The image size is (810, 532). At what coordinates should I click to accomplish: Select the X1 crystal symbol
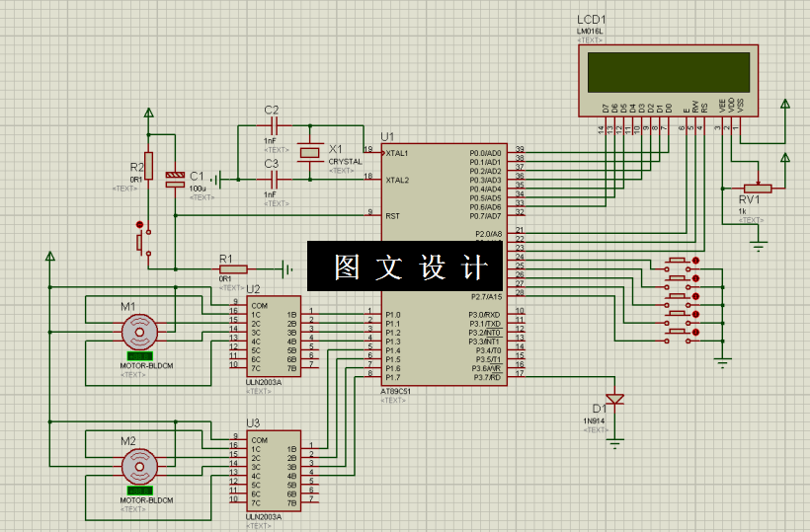pos(310,153)
